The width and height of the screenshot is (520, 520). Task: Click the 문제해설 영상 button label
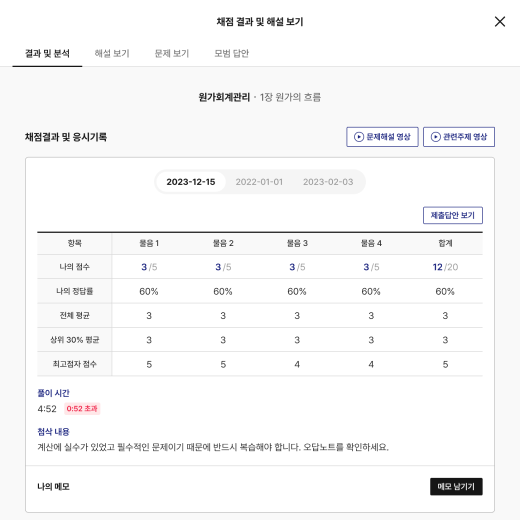(x=388, y=137)
